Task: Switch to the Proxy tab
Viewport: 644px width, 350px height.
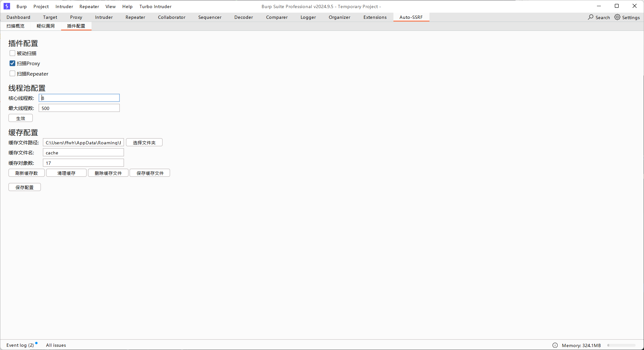Action: [76, 17]
